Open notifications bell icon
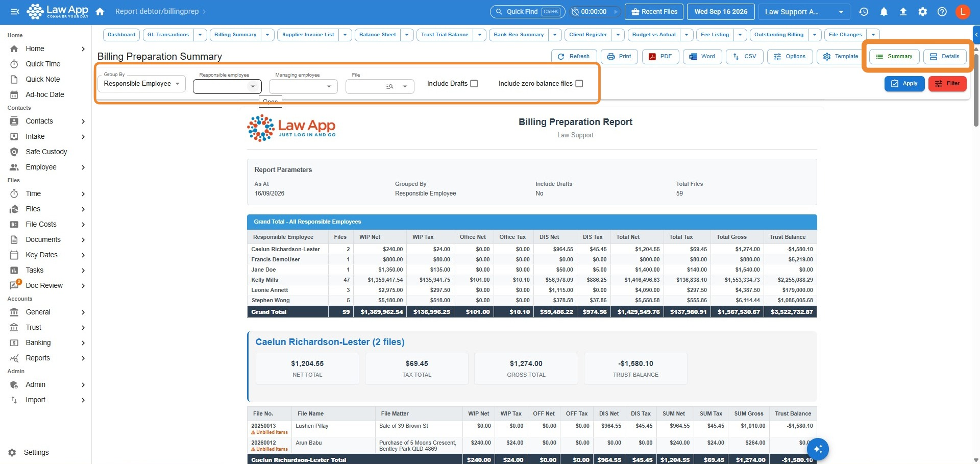Image resolution: width=980 pixels, height=464 pixels. [884, 11]
